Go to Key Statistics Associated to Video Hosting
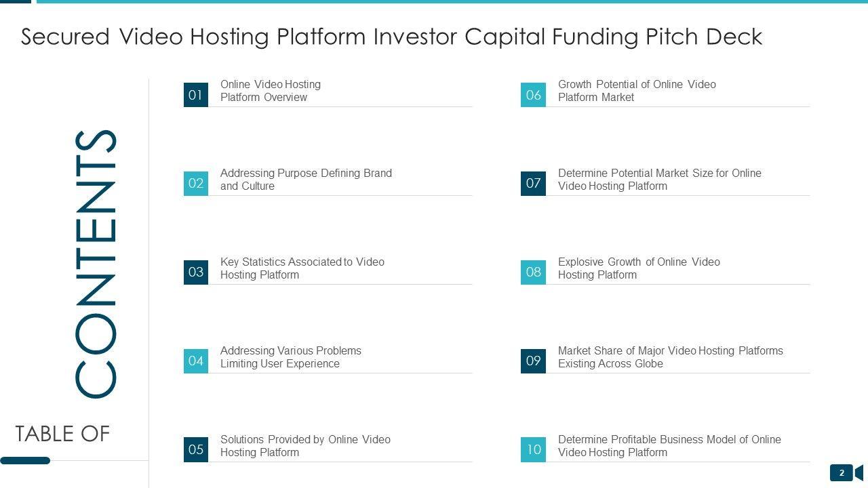This screenshot has height=488, width=868. click(302, 268)
